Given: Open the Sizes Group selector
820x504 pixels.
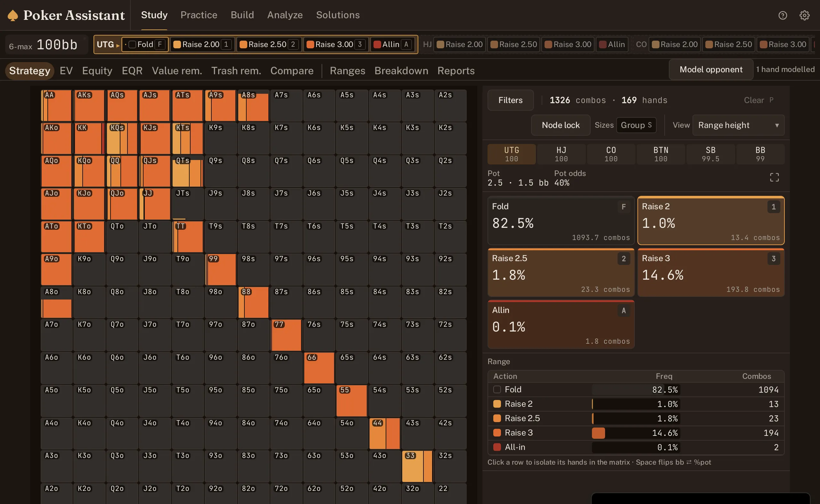Looking at the screenshot, I should 636,125.
